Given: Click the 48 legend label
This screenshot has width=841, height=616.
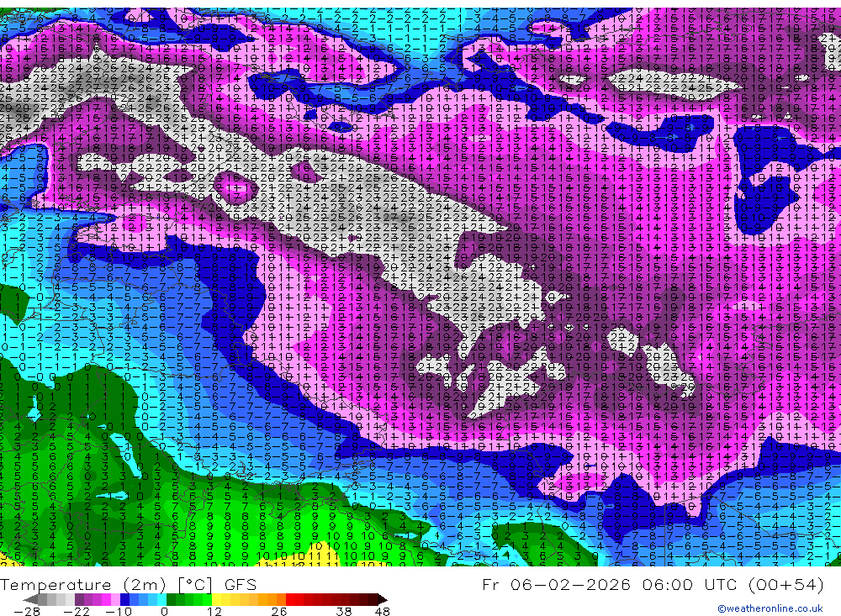Looking at the screenshot, I should coord(383,612).
